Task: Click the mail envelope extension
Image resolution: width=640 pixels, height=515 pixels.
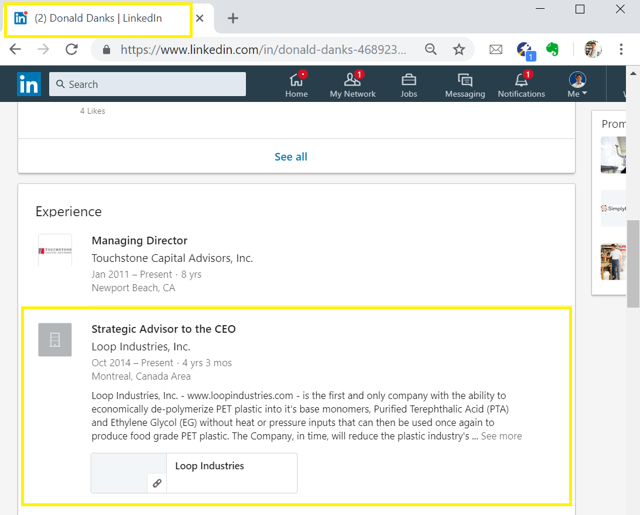Action: (496, 50)
